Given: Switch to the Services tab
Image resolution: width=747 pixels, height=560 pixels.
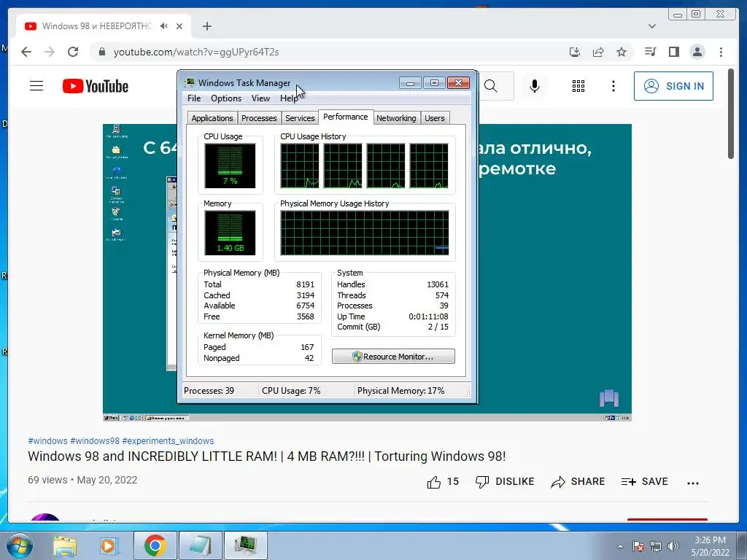Looking at the screenshot, I should pos(300,118).
